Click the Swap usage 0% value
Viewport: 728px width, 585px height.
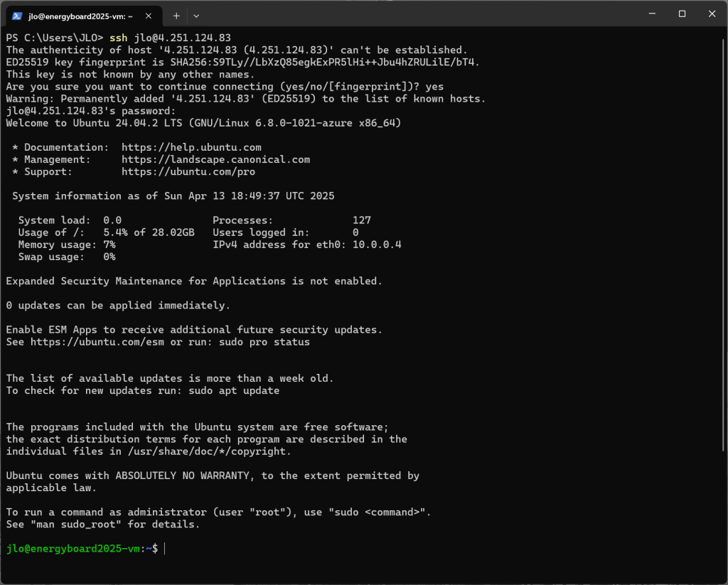coord(109,257)
